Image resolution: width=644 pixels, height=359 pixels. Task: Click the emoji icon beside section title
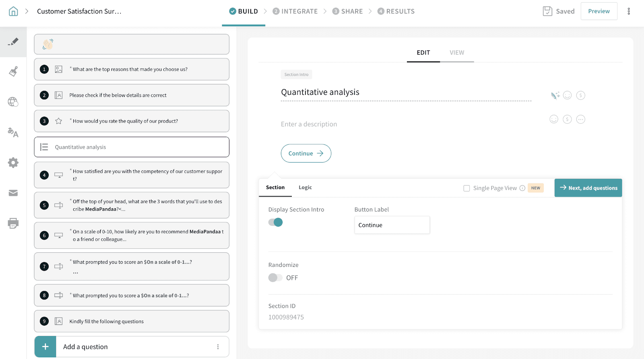(567, 95)
